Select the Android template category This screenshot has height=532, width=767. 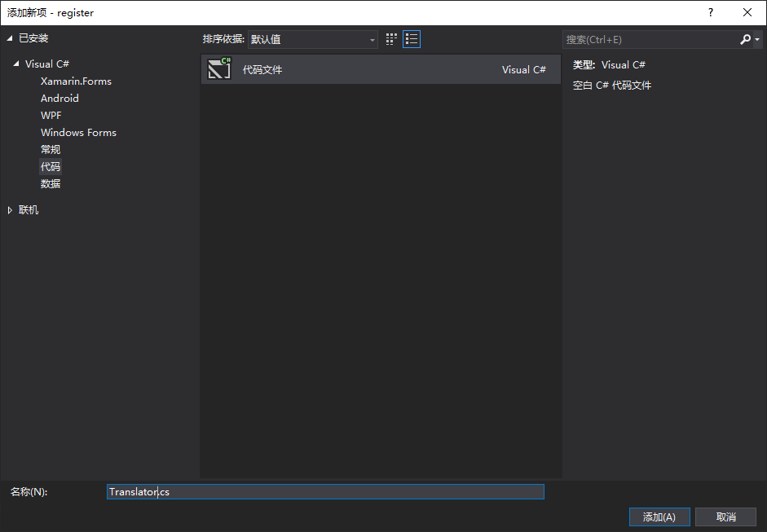click(x=59, y=98)
